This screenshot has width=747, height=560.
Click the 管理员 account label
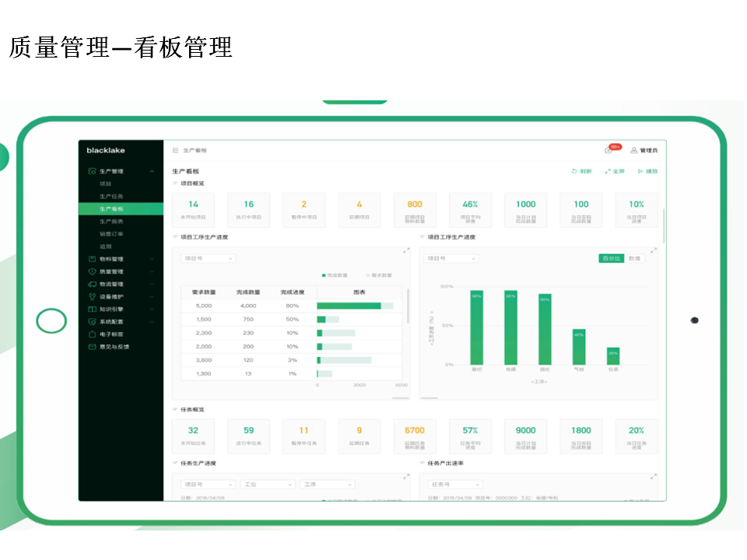(x=649, y=150)
